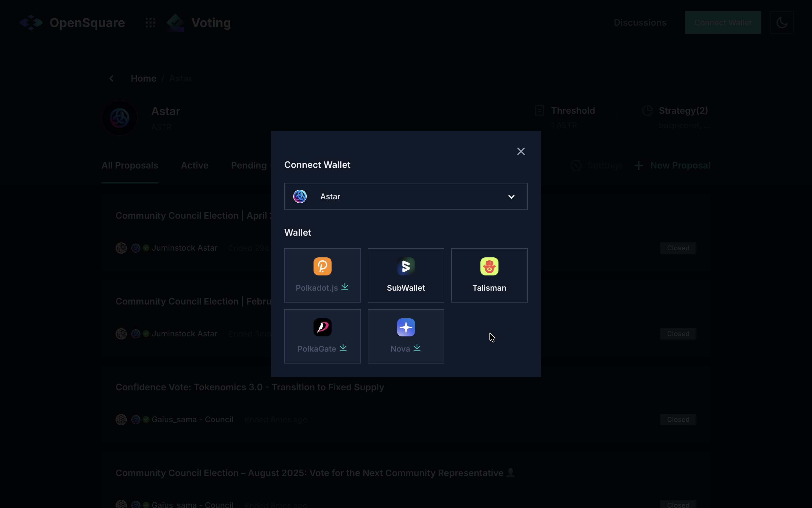
Task: Open Confidence Vote Tokenomics 3.0 proposal
Action: tap(250, 387)
